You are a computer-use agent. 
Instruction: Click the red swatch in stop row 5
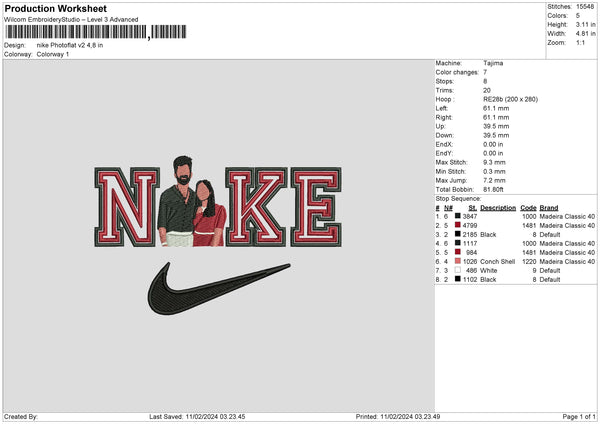coord(458,252)
